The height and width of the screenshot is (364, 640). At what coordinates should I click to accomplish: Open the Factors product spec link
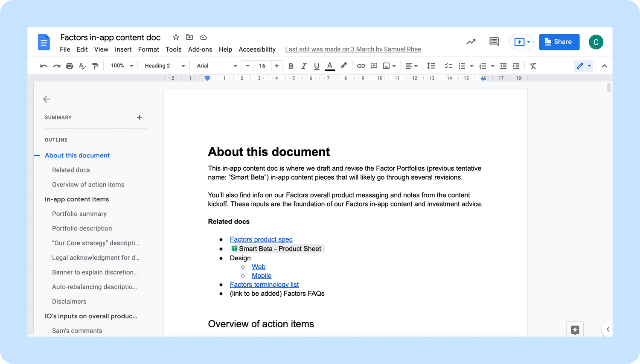261,239
